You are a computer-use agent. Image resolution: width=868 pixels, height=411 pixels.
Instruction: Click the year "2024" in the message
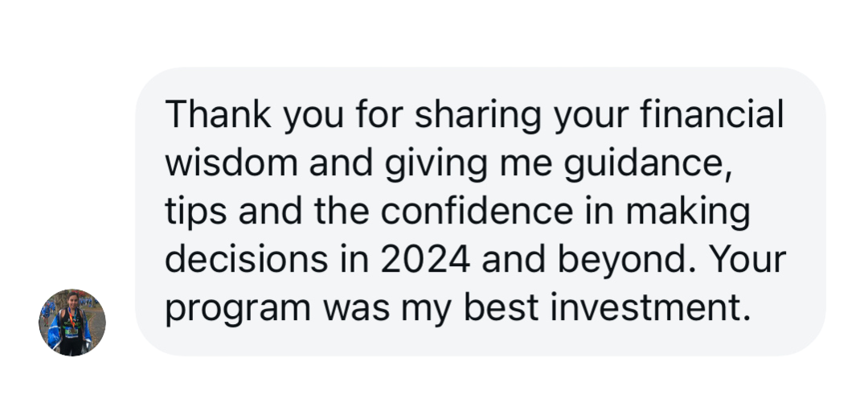tap(425, 261)
